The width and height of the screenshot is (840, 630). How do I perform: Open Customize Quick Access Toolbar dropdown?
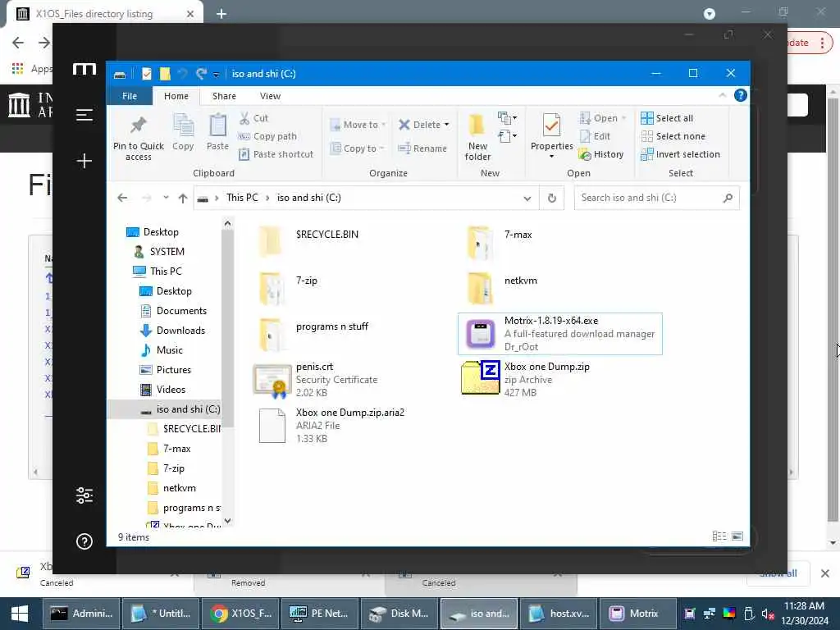point(216,75)
